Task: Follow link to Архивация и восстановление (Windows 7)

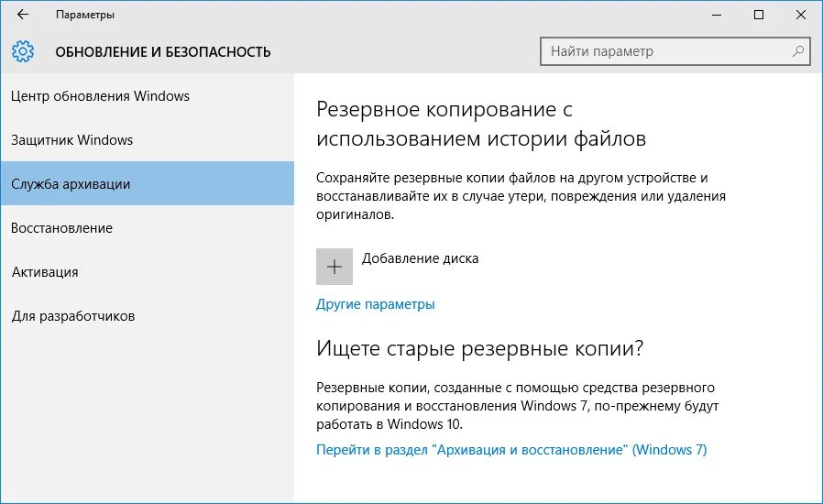Action: pyautogui.click(x=511, y=450)
